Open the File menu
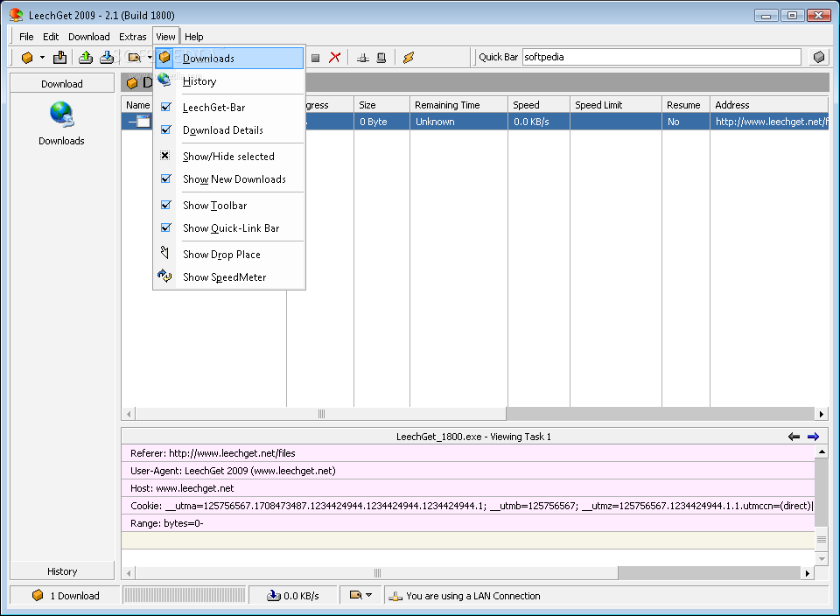The height and width of the screenshot is (616, 840). (26, 37)
